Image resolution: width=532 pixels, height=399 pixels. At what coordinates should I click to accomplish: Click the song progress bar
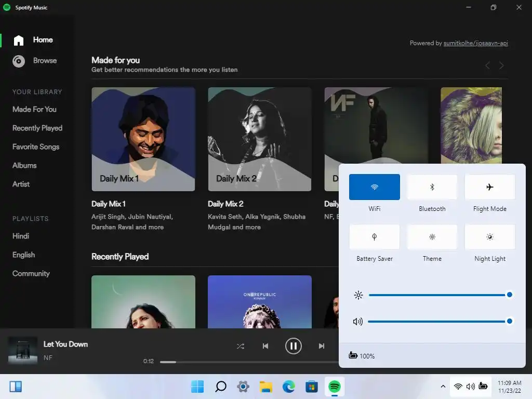(x=249, y=362)
